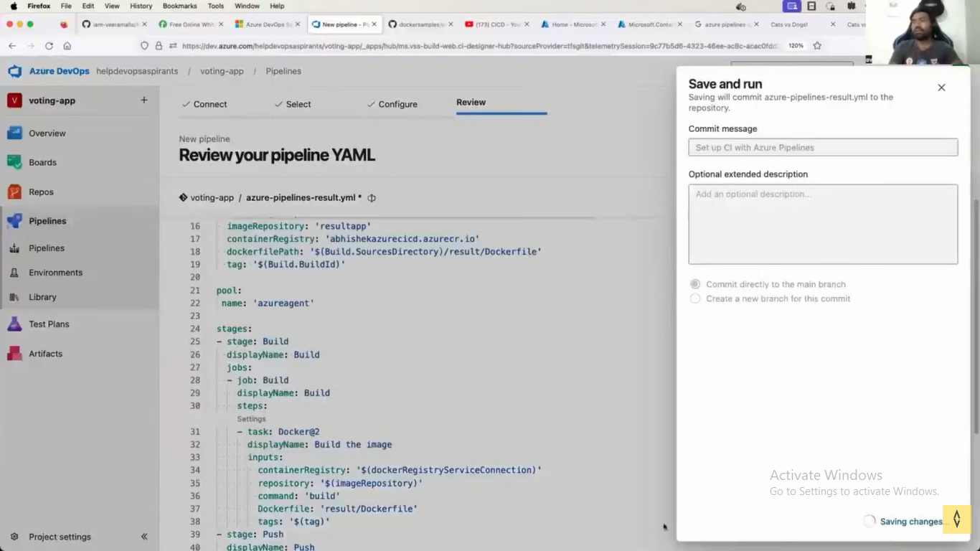Screen dimensions: 980x551
Task: Click the plus icon beside voting-app
Action: point(144,100)
